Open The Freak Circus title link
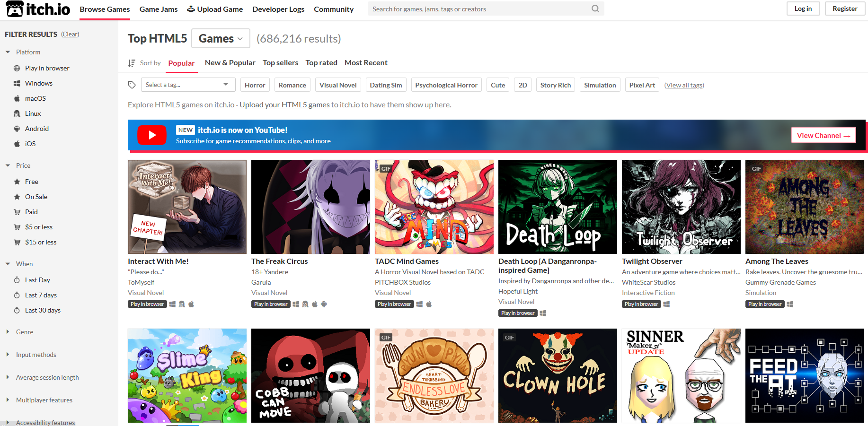 pyautogui.click(x=279, y=261)
